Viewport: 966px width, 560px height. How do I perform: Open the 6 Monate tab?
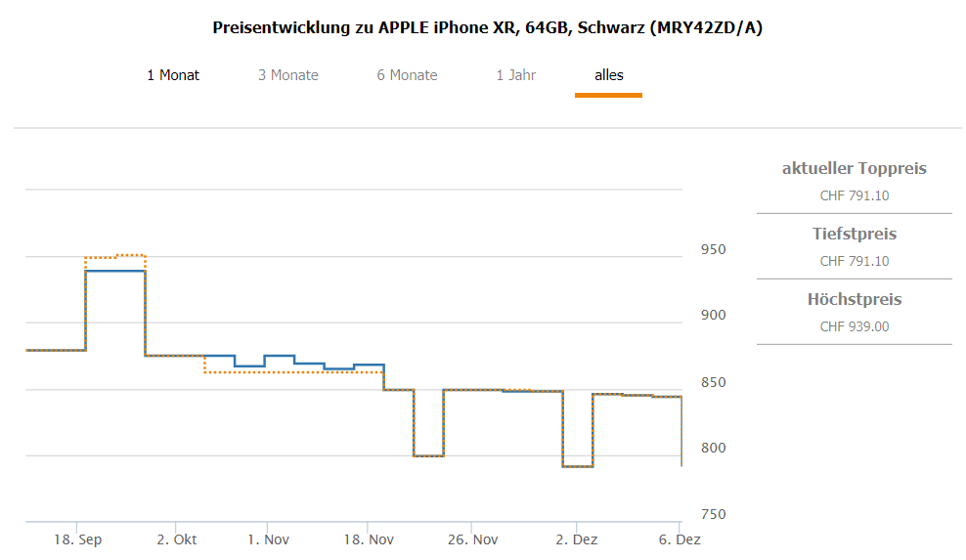(x=407, y=75)
